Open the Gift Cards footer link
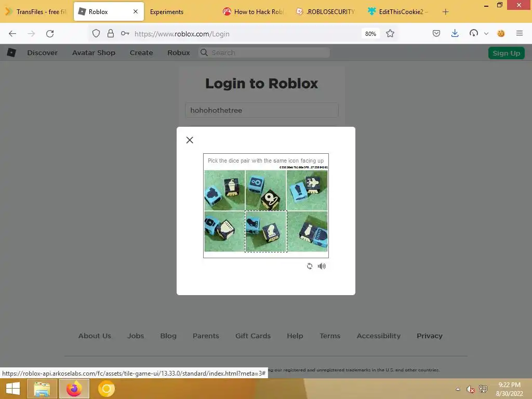 (253, 336)
